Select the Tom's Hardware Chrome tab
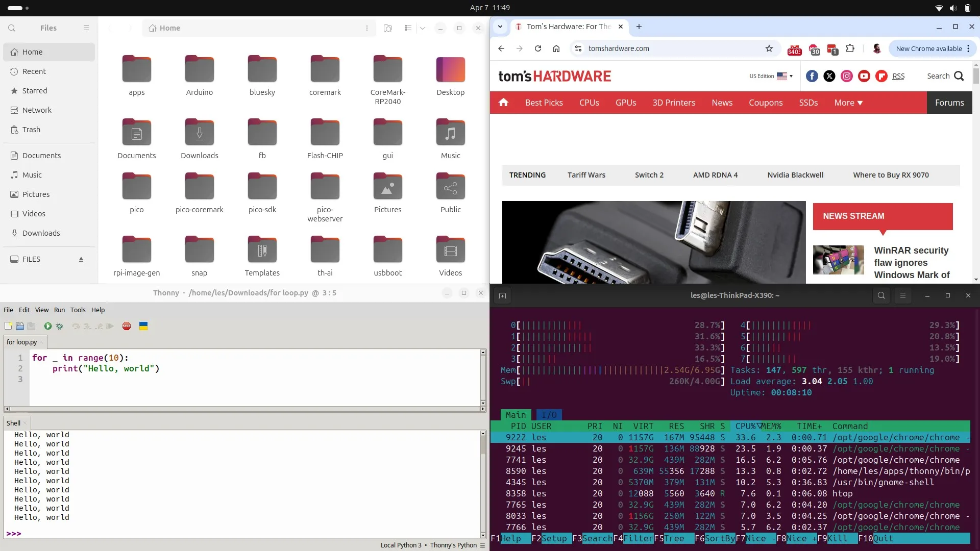980x551 pixels. tap(569, 27)
